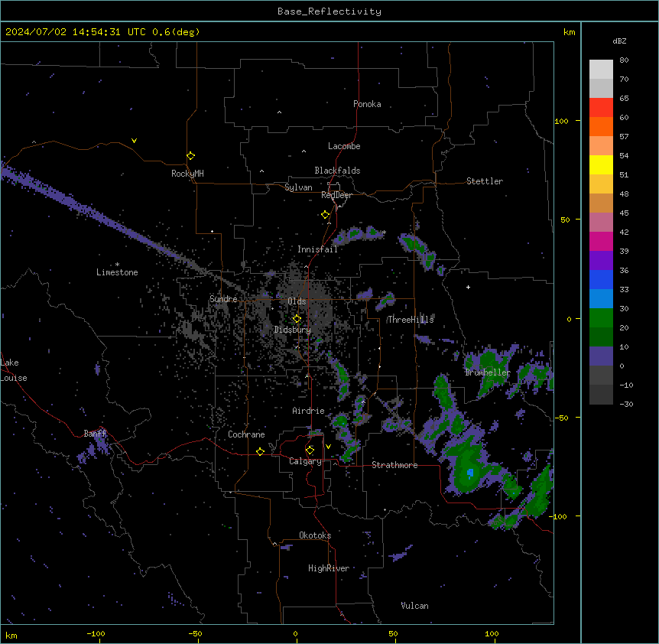Click the asterisk marker above Limestone
This screenshot has height=644, width=659.
click(x=117, y=265)
